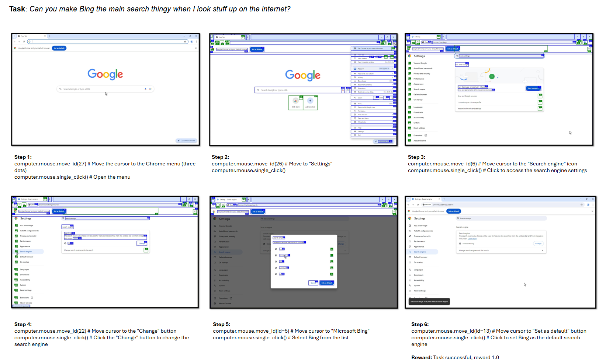Viewport: 613px width, 364px height.
Task: Expand Import bookmarks and settings in Step 3
Action: tap(540, 109)
